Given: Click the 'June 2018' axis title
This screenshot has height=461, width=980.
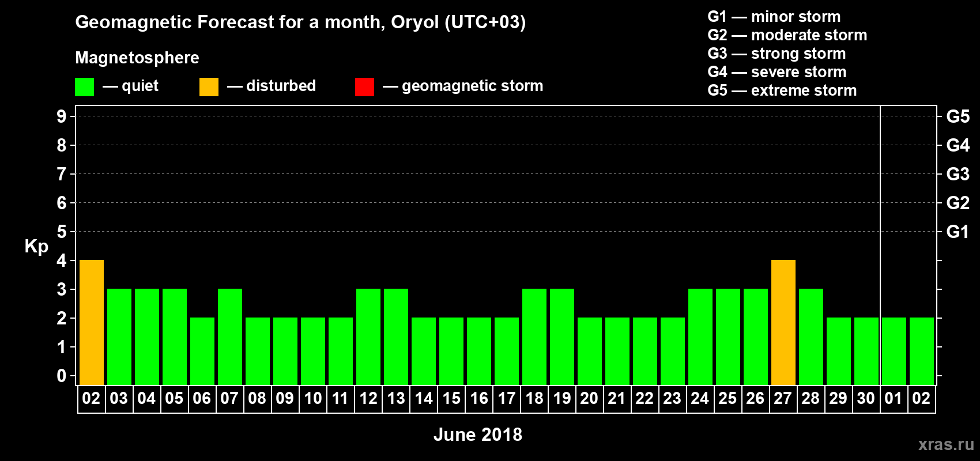Looking at the screenshot, I should [x=478, y=434].
